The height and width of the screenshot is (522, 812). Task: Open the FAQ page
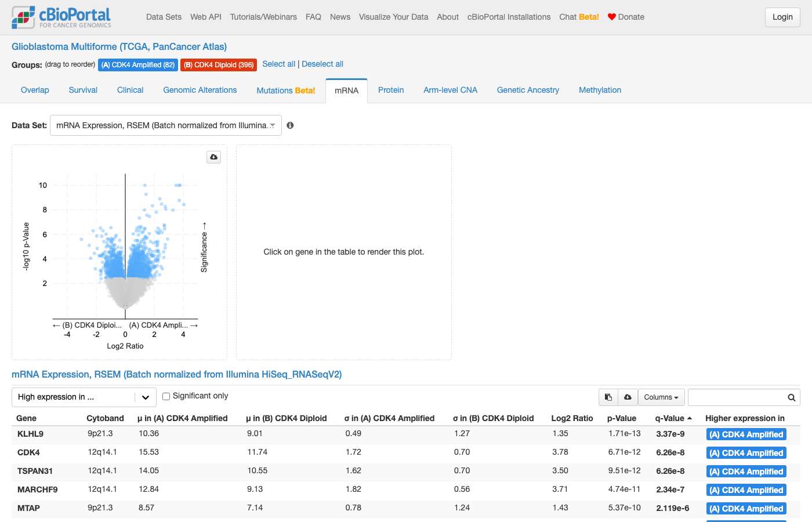[314, 17]
